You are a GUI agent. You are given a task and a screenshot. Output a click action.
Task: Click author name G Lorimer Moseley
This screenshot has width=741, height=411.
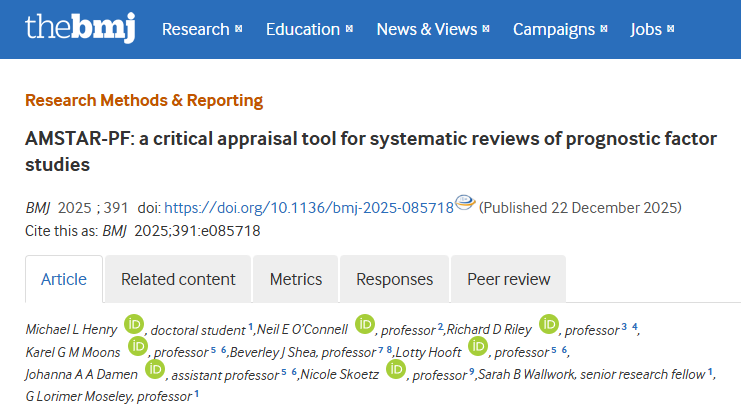79,396
